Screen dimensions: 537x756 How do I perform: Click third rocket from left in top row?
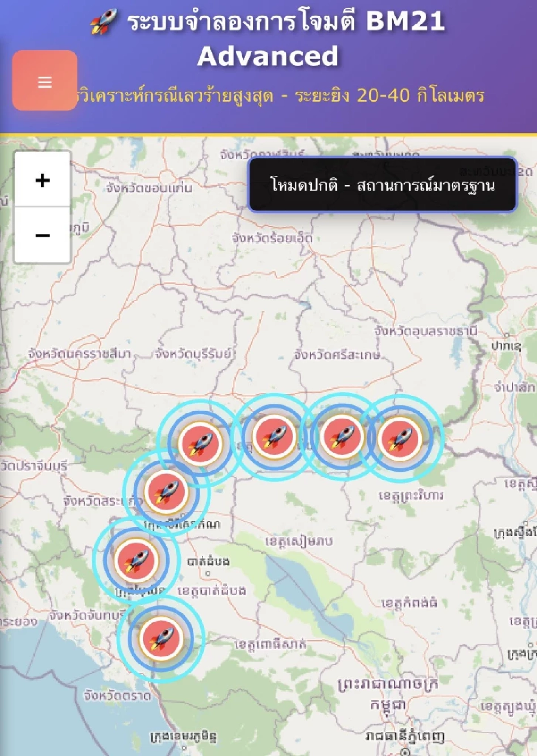[342, 437]
